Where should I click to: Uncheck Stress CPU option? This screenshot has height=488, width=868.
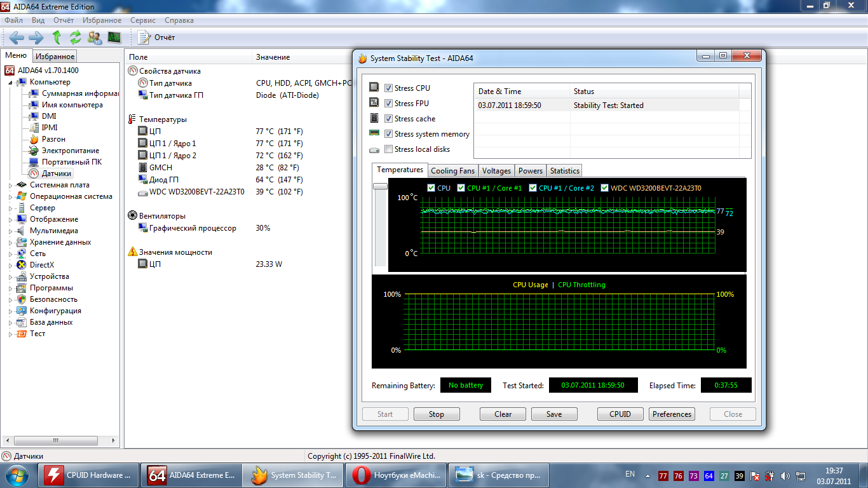388,88
